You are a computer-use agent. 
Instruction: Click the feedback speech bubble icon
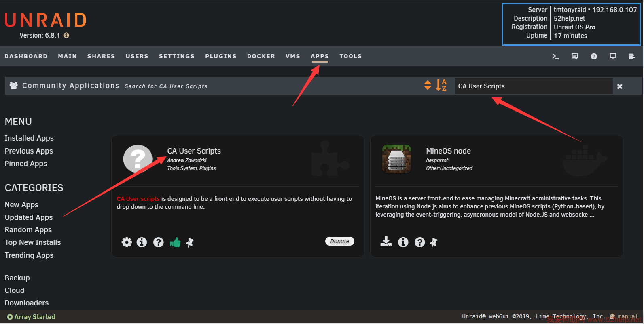pyautogui.click(x=574, y=57)
